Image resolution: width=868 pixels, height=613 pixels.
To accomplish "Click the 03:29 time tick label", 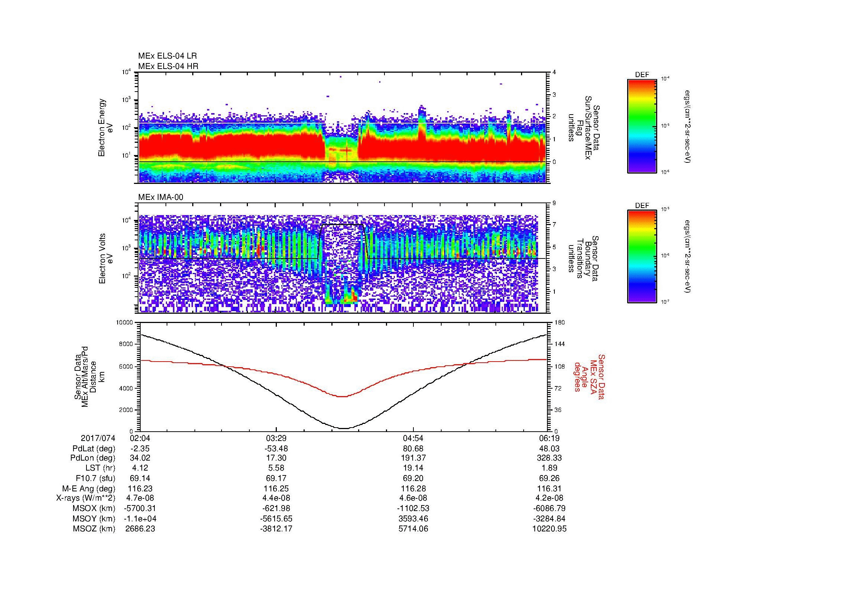I will point(276,438).
